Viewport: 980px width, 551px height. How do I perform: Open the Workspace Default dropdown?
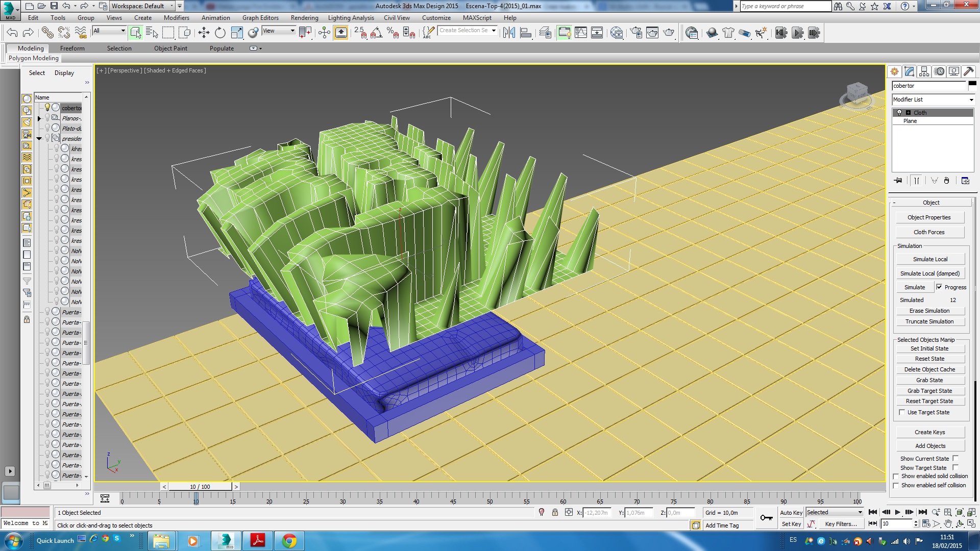point(142,6)
